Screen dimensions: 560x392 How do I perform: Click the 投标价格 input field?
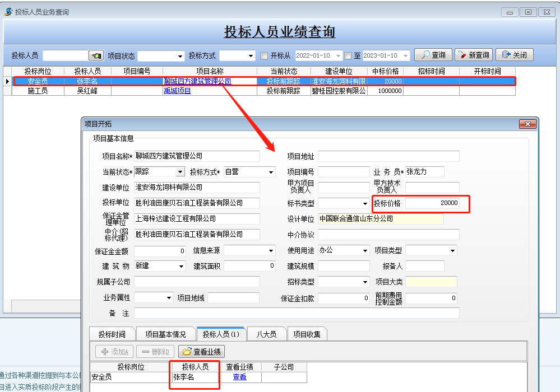point(432,203)
